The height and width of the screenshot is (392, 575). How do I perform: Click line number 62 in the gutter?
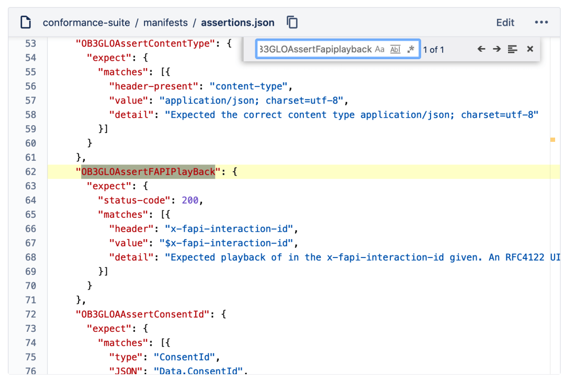[x=30, y=172]
